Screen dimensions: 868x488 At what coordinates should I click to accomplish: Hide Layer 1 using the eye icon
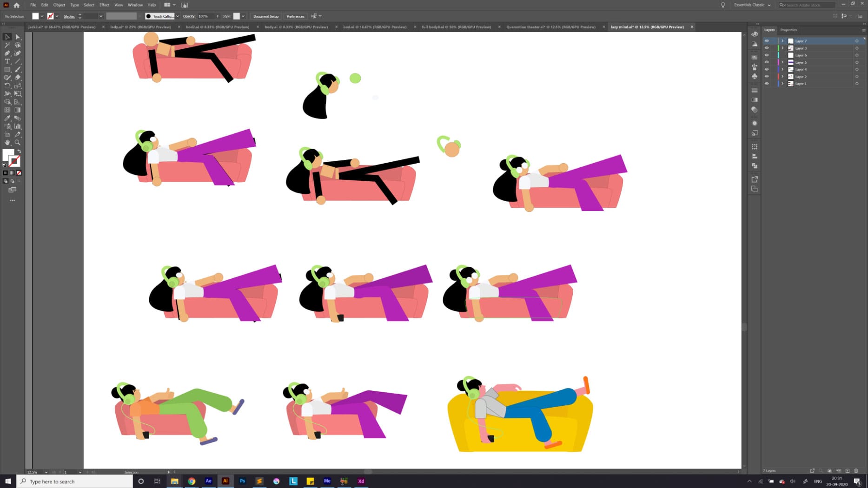tap(767, 84)
